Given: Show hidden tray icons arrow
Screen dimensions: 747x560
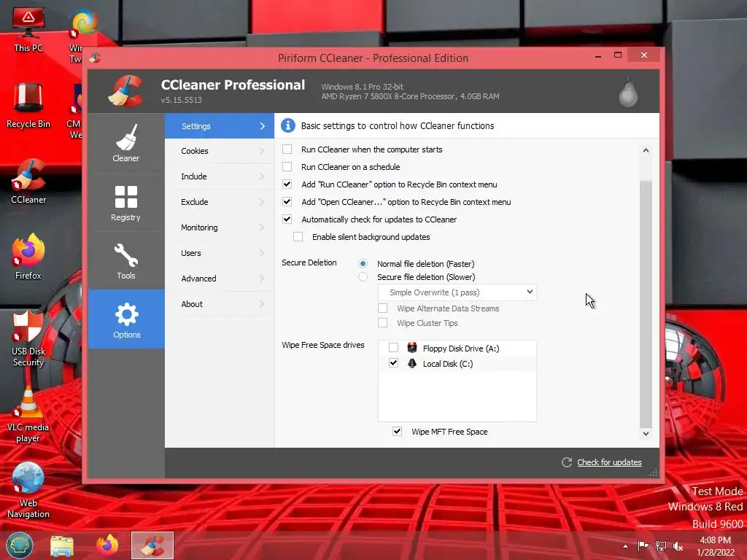Looking at the screenshot, I should click(x=625, y=546).
